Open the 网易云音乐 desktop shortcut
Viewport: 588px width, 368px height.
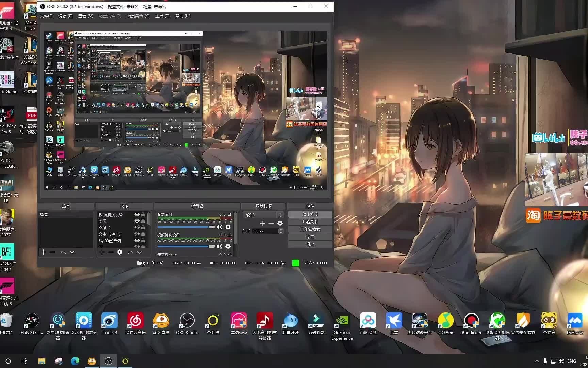pos(135,324)
